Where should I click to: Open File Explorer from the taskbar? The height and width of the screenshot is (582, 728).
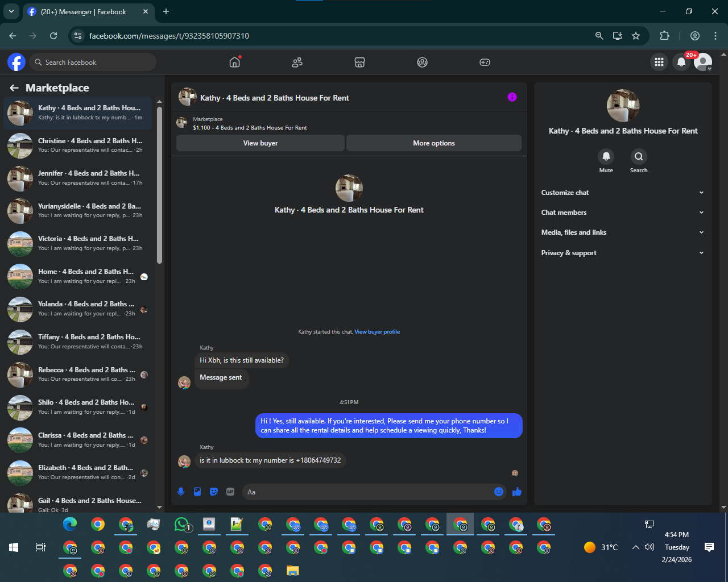pos(292,571)
